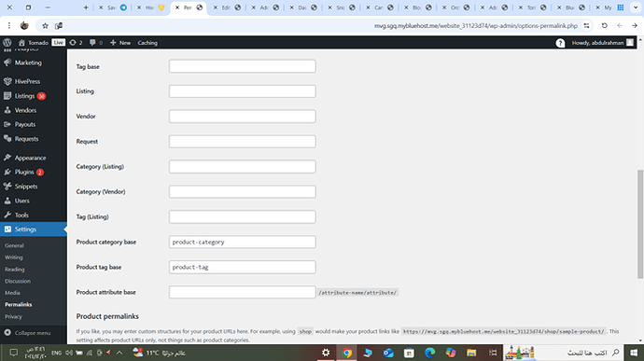
Task: Bookmark this page with the star icon
Action: coord(45,25)
